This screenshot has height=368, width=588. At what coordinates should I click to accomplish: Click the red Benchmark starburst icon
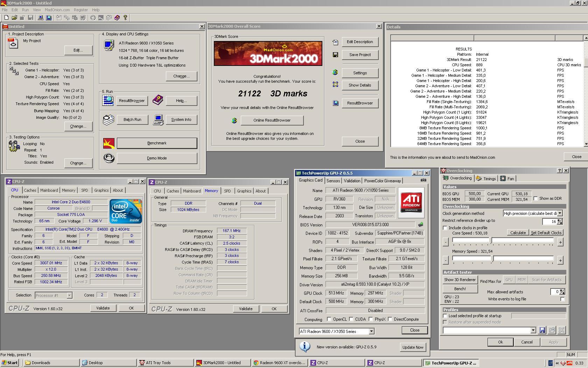108,143
